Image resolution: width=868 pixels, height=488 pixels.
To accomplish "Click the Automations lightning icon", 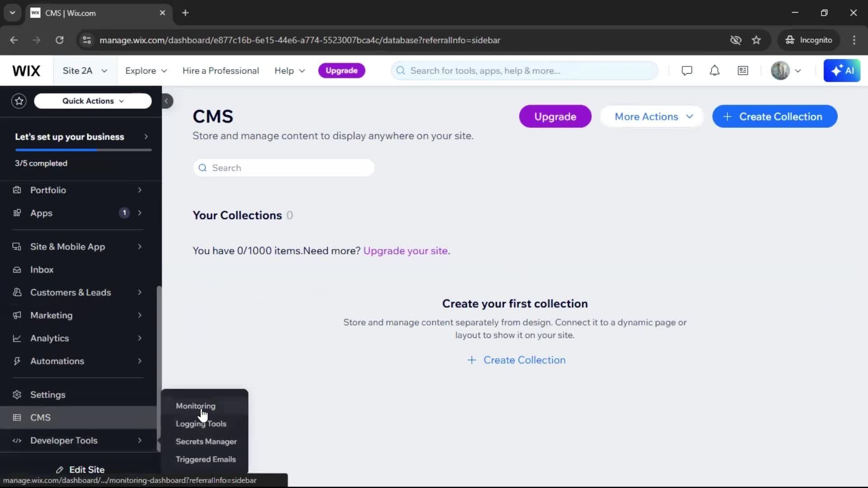I will (17, 361).
